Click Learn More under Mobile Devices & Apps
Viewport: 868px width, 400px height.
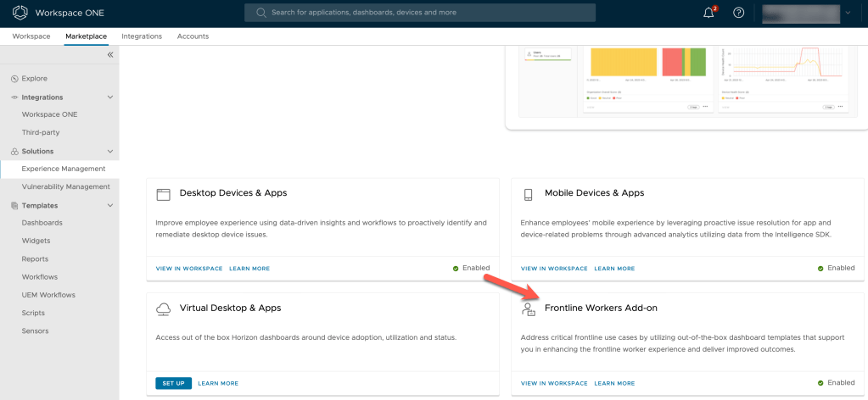614,269
